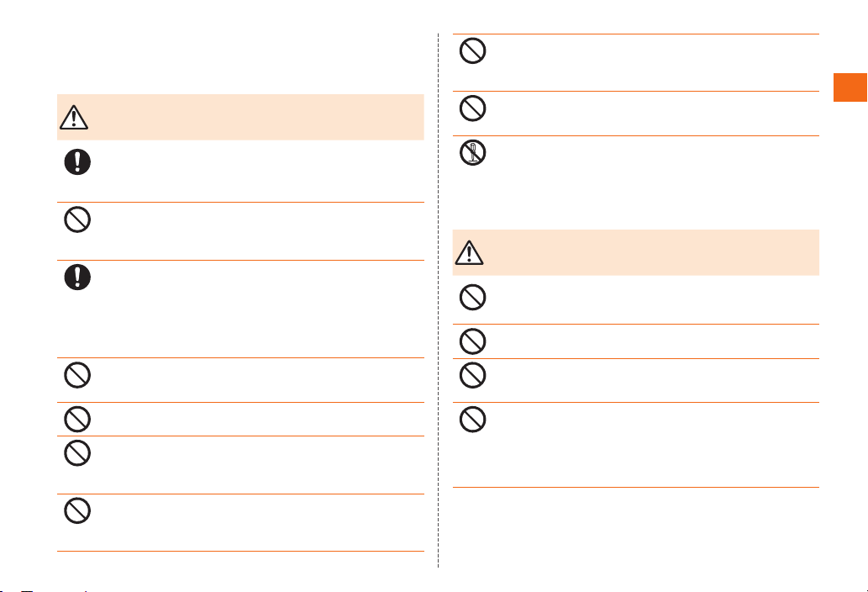The height and width of the screenshot is (592, 868).
Task: Click the last prohibition icon at bottom of right column
Action: [473, 420]
